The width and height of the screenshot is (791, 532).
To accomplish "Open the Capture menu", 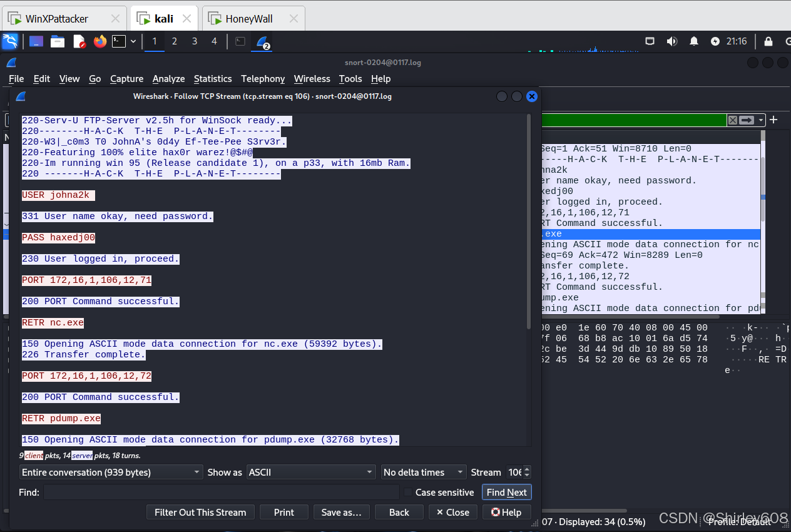I will 127,78.
